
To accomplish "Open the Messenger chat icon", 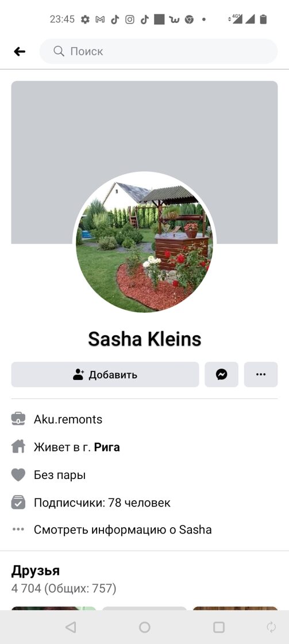I will [x=222, y=374].
